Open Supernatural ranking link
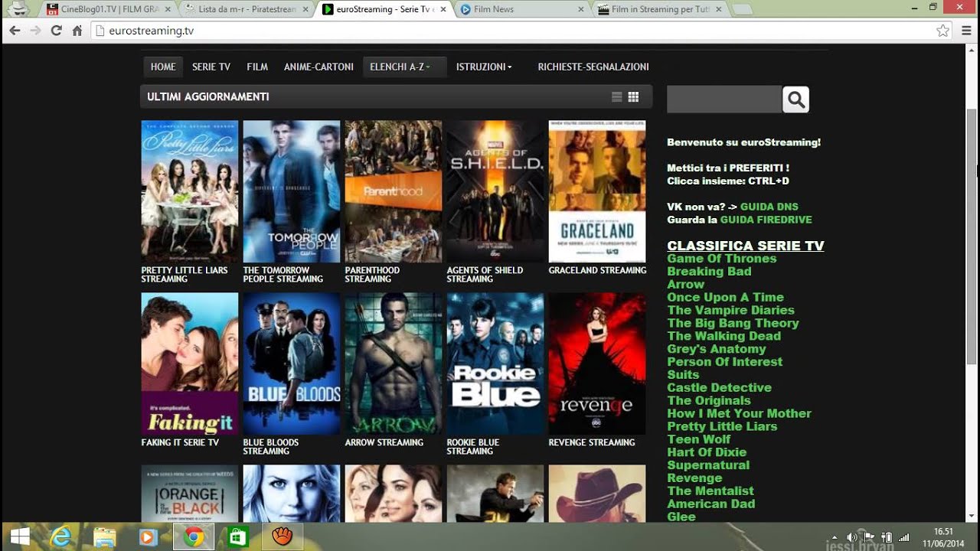The image size is (980, 551). 708,465
